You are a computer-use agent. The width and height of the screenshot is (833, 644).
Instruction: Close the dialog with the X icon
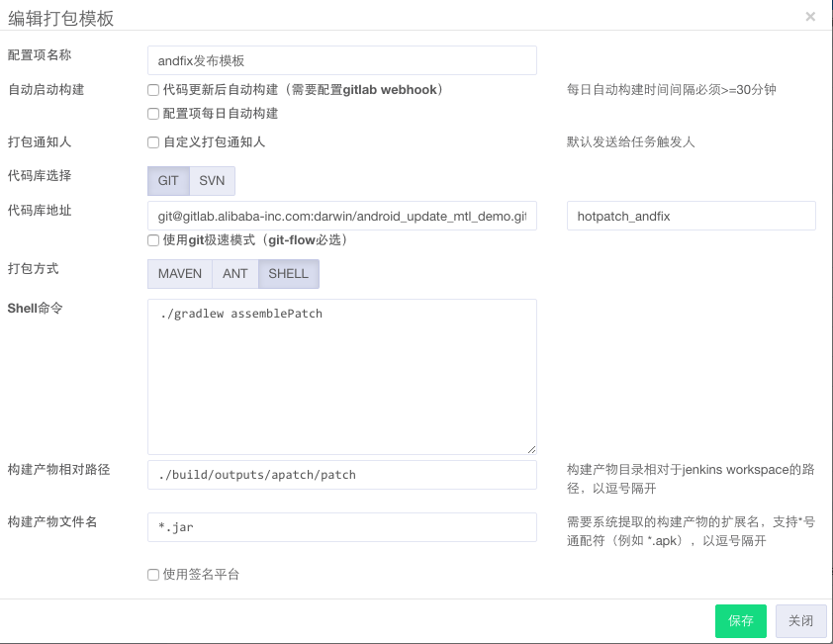810,17
